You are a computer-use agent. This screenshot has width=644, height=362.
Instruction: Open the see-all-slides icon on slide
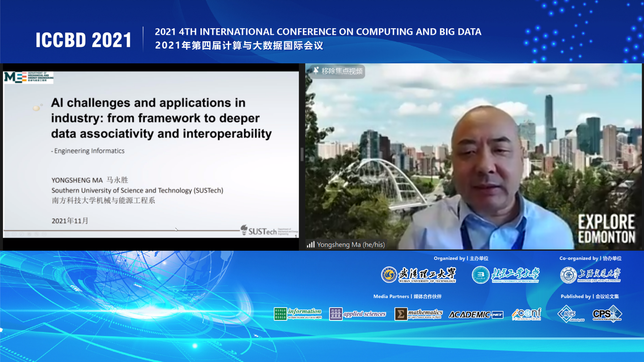tap(29, 234)
